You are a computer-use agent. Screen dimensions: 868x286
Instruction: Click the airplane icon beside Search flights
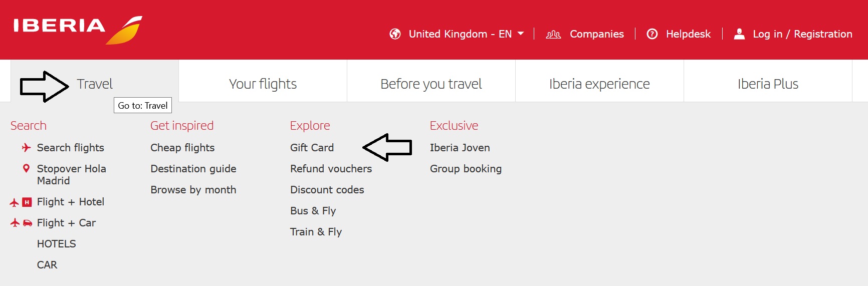26,148
